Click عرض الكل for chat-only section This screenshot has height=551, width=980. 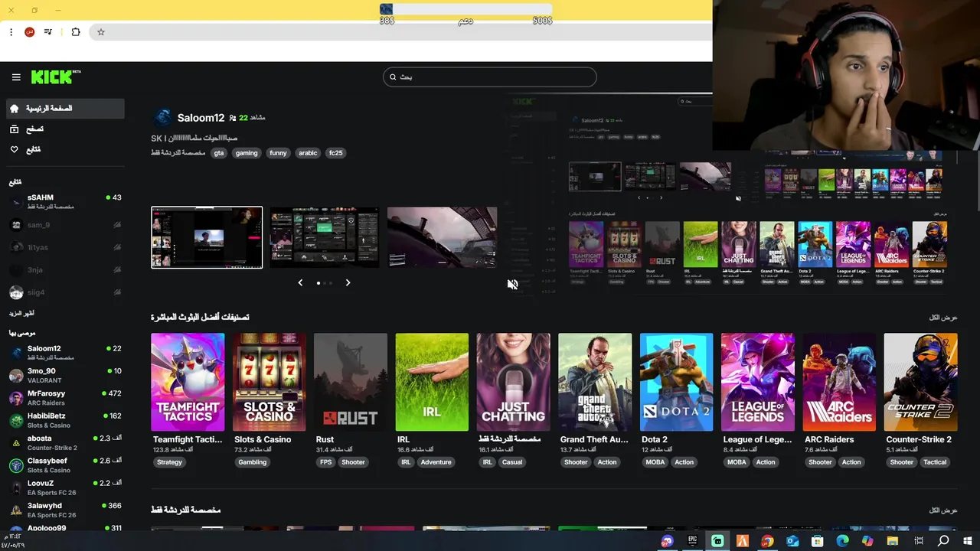click(x=943, y=510)
